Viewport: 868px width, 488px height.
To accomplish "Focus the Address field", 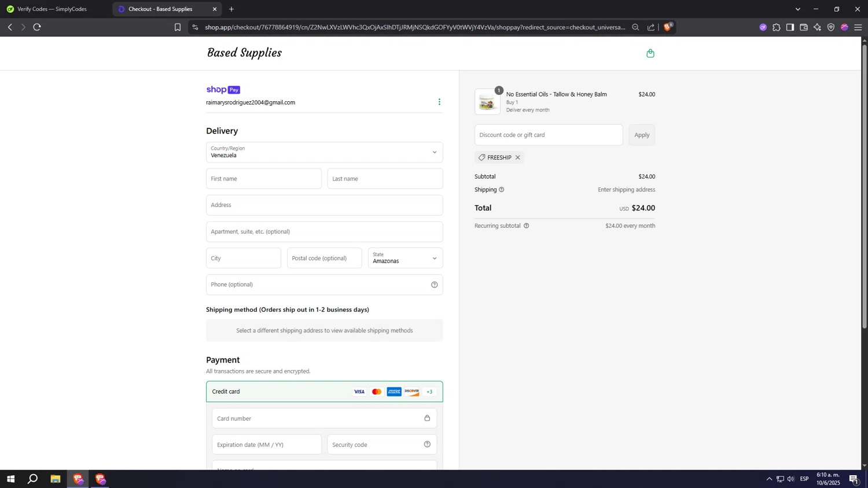I will [x=325, y=205].
